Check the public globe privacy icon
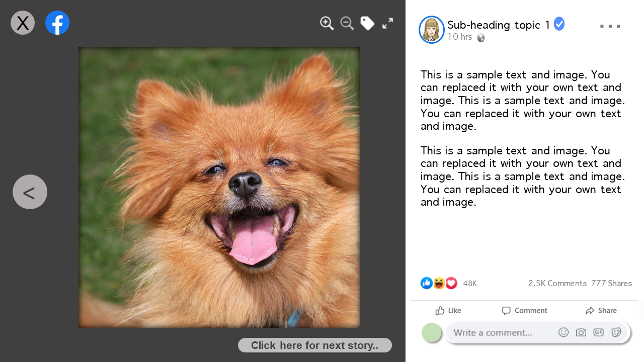 tap(481, 38)
